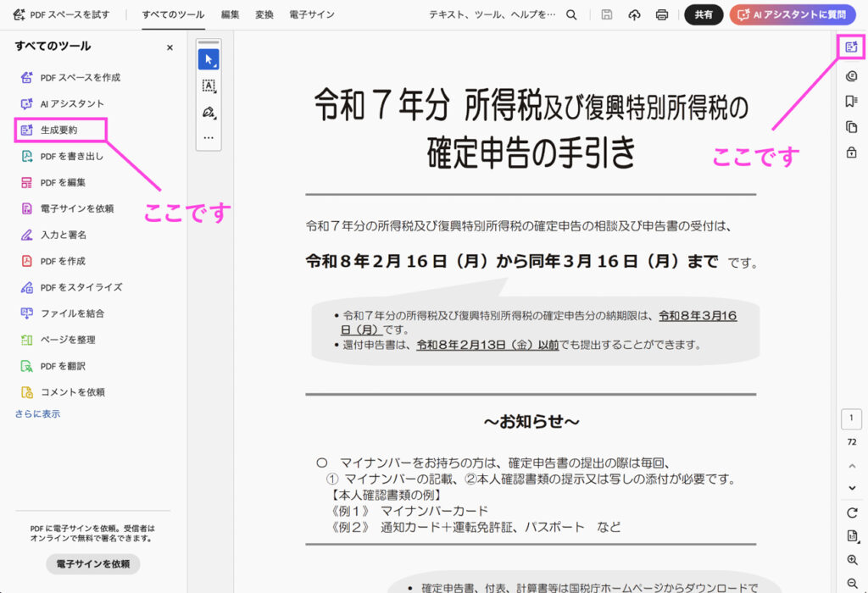868x593 pixels.
Task: Click the さらに表示 link
Action: 37,413
